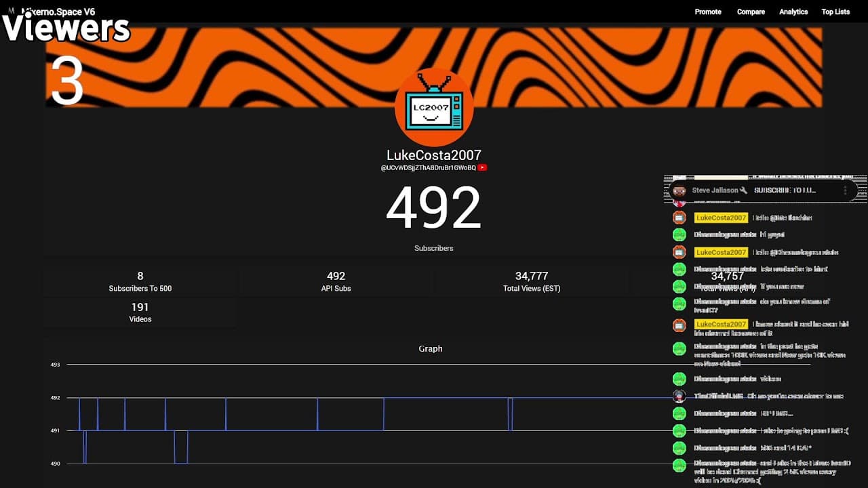
Task: Open the three-dot menu on pinned chat message
Action: click(x=845, y=190)
